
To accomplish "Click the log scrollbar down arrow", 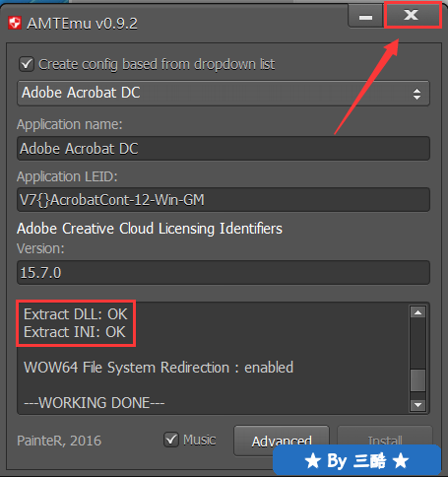I will [x=417, y=405].
